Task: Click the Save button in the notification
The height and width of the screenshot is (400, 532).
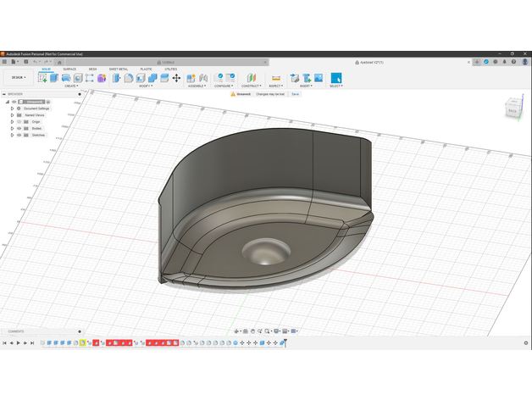Action: coord(295,94)
